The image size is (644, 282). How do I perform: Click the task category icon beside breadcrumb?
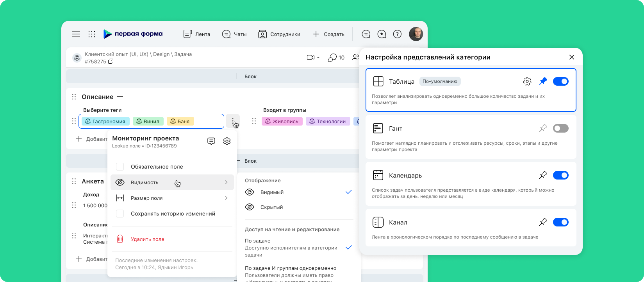(77, 58)
